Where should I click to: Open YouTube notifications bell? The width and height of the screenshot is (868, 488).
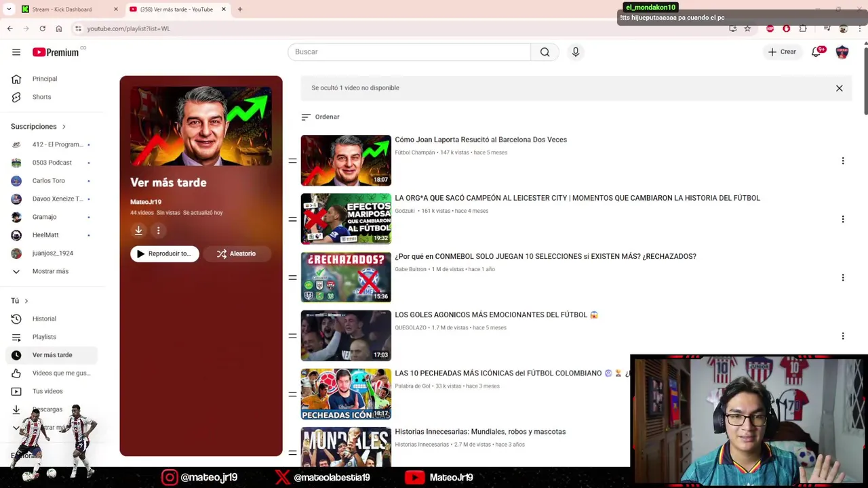(816, 52)
